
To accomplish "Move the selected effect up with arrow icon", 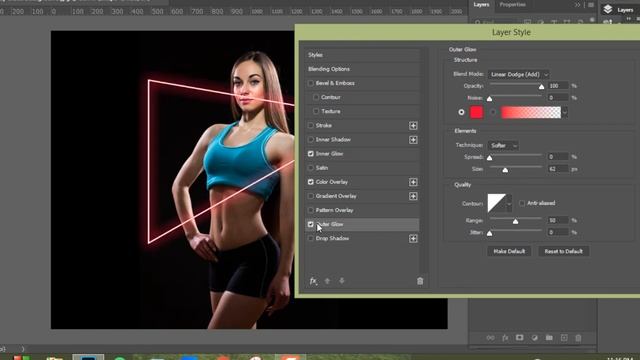I will [327, 281].
